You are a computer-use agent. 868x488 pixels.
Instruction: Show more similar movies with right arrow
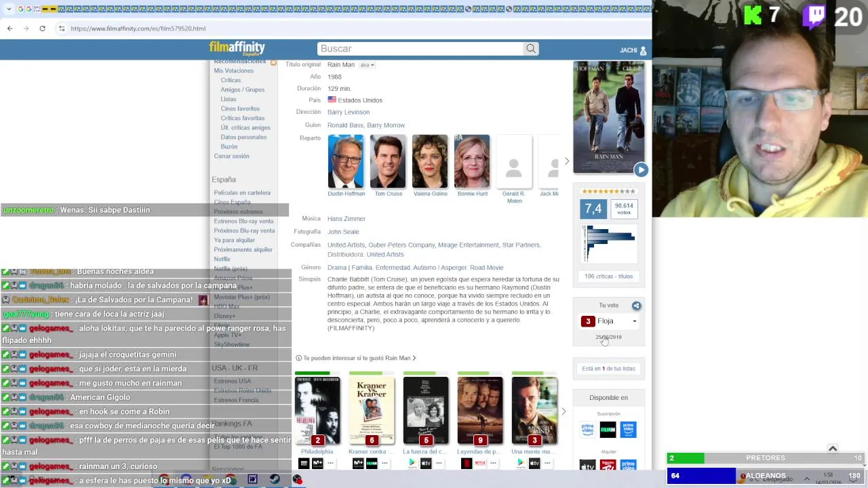pos(563,411)
